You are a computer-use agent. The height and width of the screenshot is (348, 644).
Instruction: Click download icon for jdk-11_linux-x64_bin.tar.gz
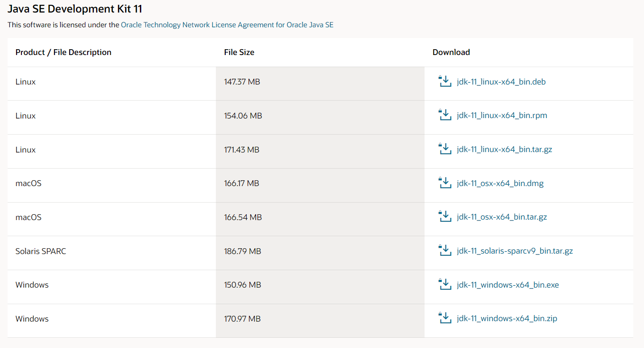(445, 149)
